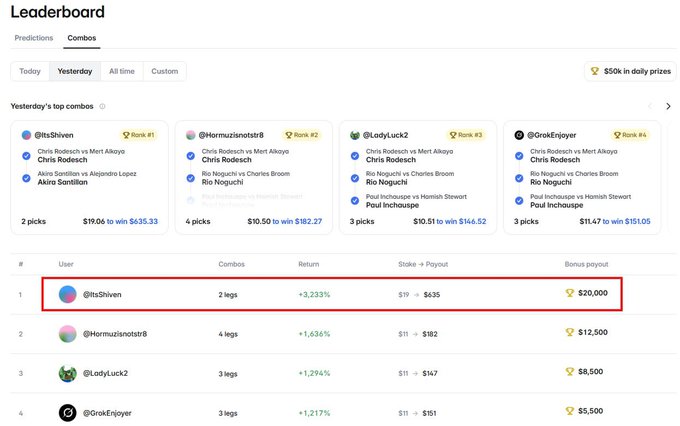Click the Return column header

tap(308, 264)
